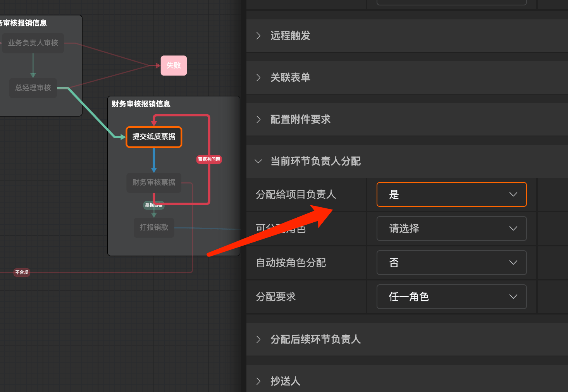The image size is (568, 392).
Task: Expand the 配置附件要求 section
Action: (407, 119)
